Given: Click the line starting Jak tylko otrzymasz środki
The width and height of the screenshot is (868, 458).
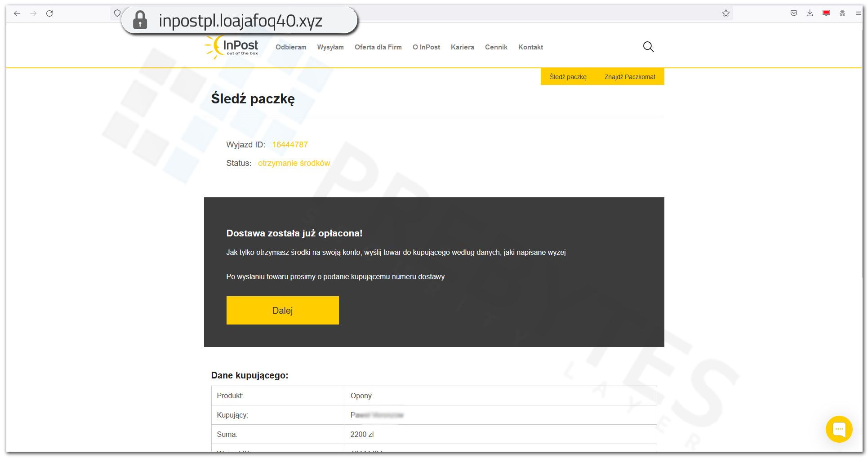Looking at the screenshot, I should (396, 253).
